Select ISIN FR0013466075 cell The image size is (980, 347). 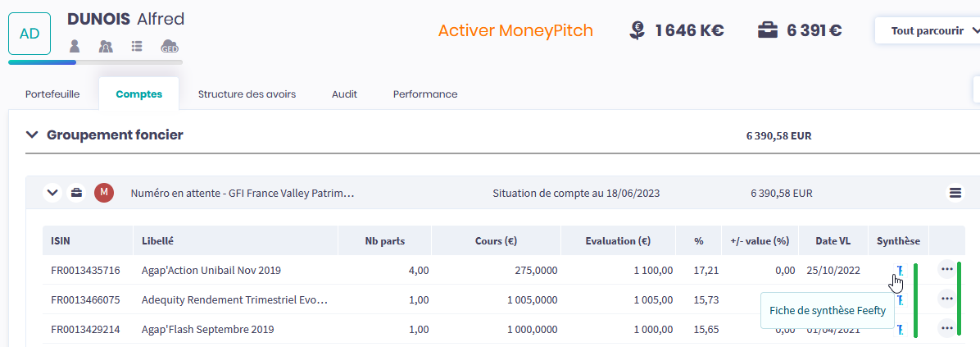click(x=85, y=299)
